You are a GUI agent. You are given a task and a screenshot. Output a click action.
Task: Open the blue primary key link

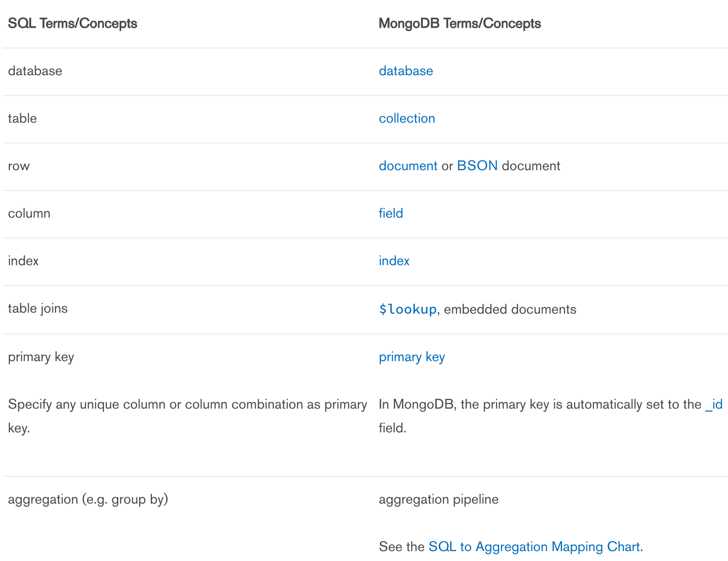pos(411,357)
